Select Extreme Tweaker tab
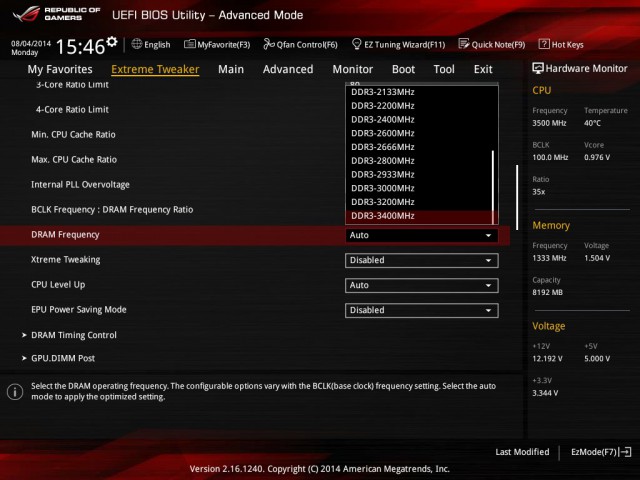Screen dimensions: 640x480 point(155,69)
